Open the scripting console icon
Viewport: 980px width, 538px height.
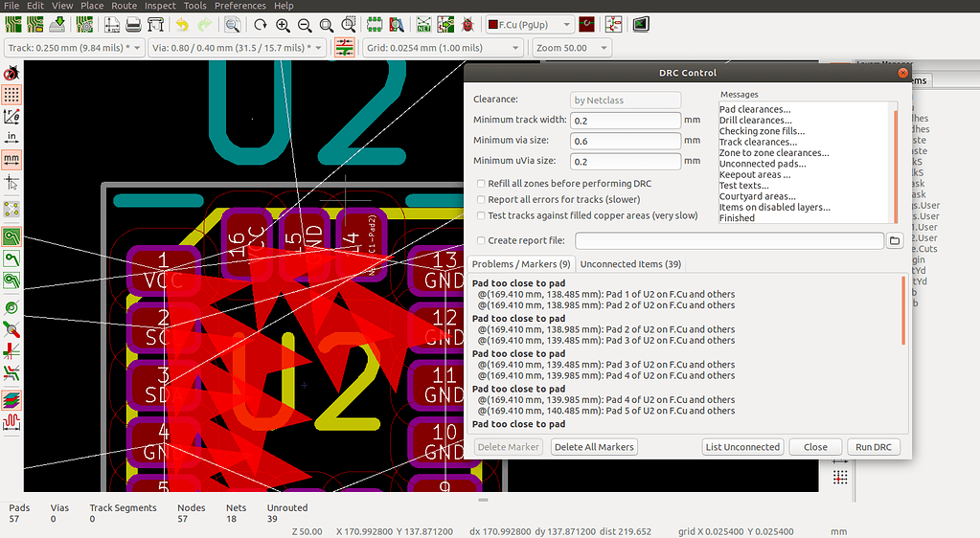click(640, 24)
